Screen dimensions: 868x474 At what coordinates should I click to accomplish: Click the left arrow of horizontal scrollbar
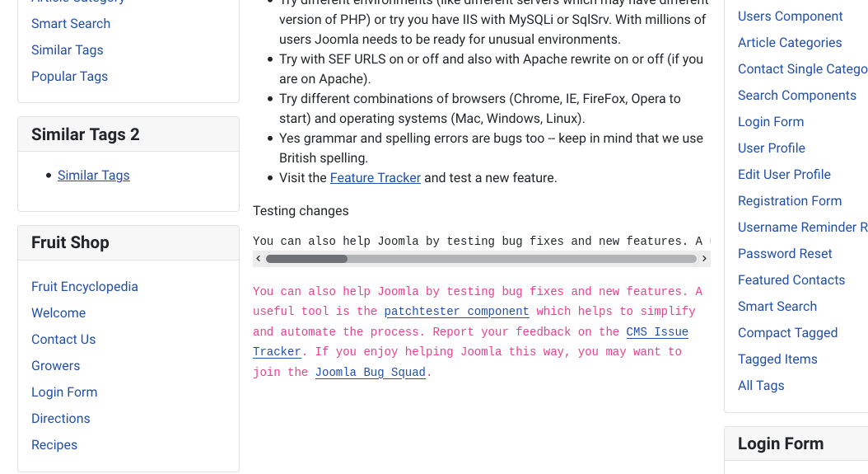click(258, 259)
